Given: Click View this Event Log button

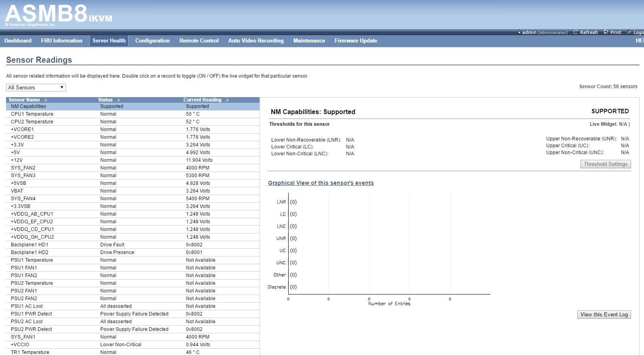Looking at the screenshot, I should pos(604,315).
